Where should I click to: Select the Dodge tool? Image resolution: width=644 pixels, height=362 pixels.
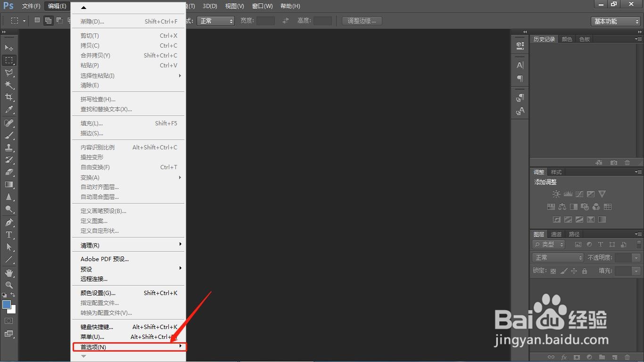[x=9, y=209]
